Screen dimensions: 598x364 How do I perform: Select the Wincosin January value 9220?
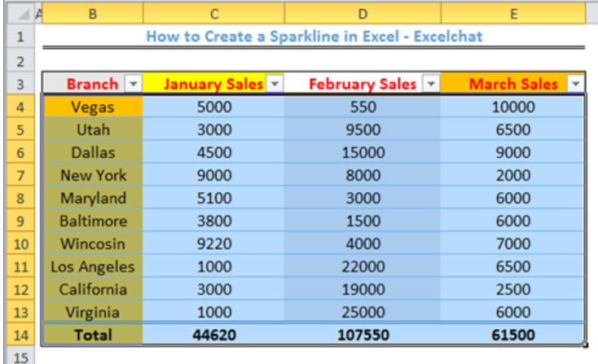214,243
